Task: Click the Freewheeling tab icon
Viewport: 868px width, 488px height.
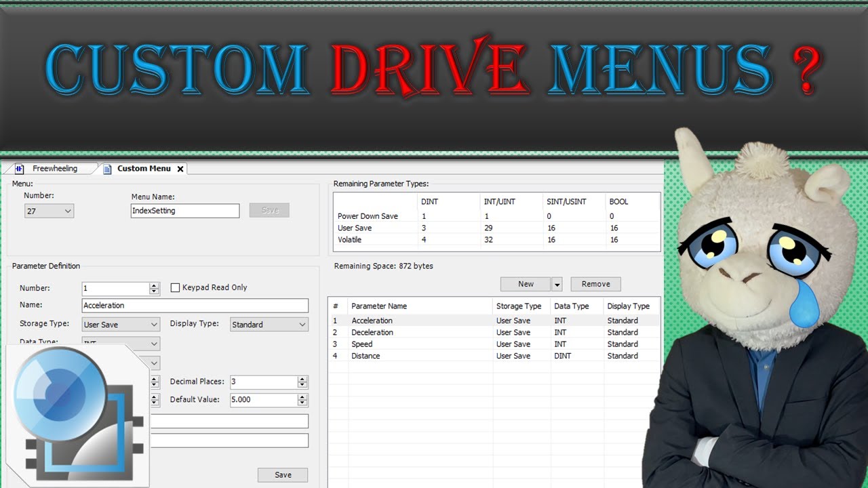Action: (19, 169)
